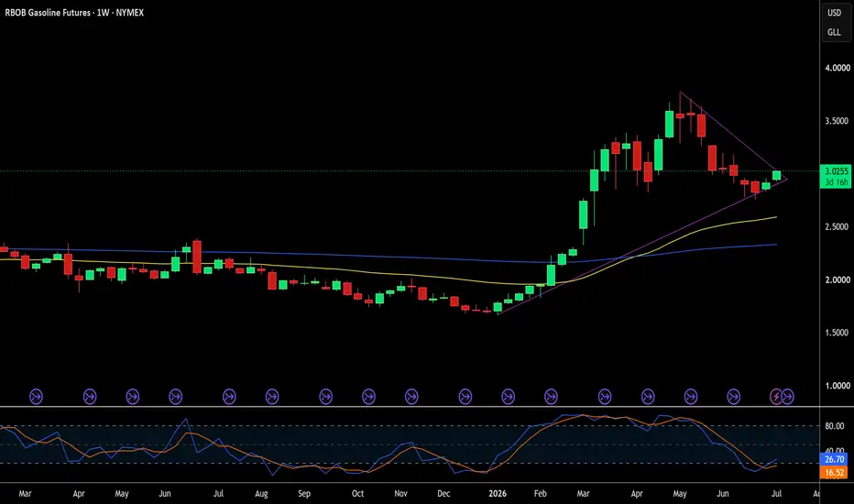This screenshot has height=504, width=854.
Task: Click the 3.0255 current price label
Action: click(x=836, y=171)
